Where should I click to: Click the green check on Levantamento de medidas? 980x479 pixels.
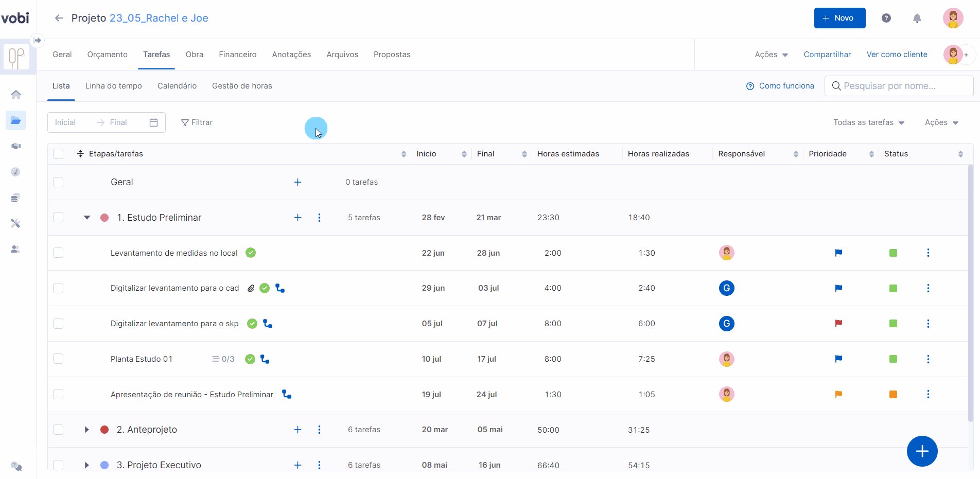click(251, 253)
